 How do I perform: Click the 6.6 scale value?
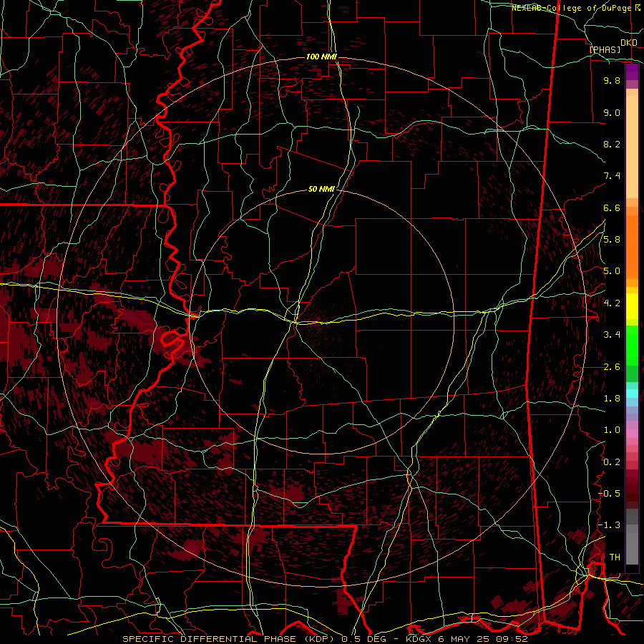tap(612, 208)
